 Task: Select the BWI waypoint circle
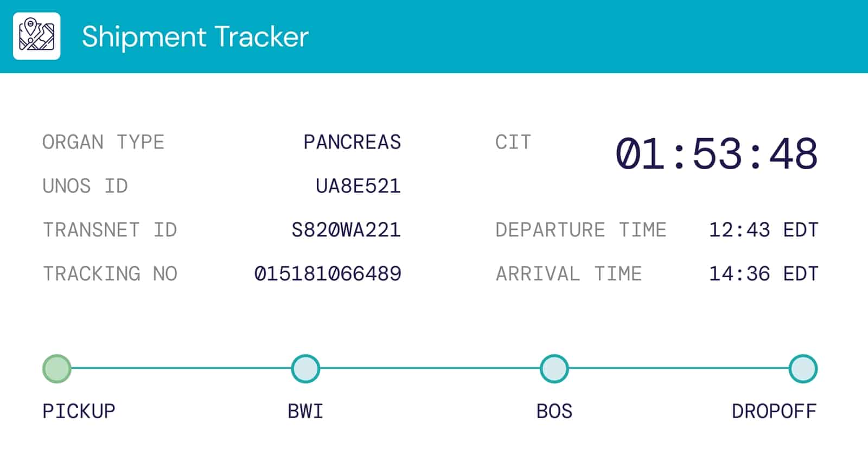point(305,369)
